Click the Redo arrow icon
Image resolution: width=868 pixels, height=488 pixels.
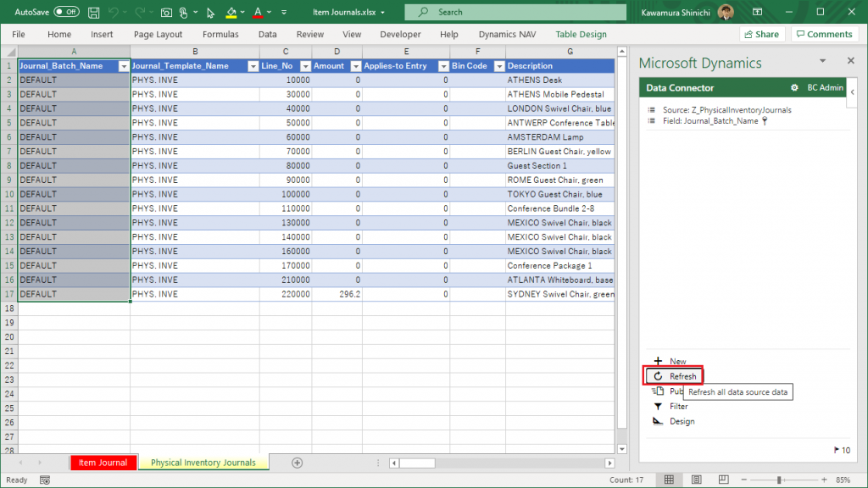coord(140,12)
